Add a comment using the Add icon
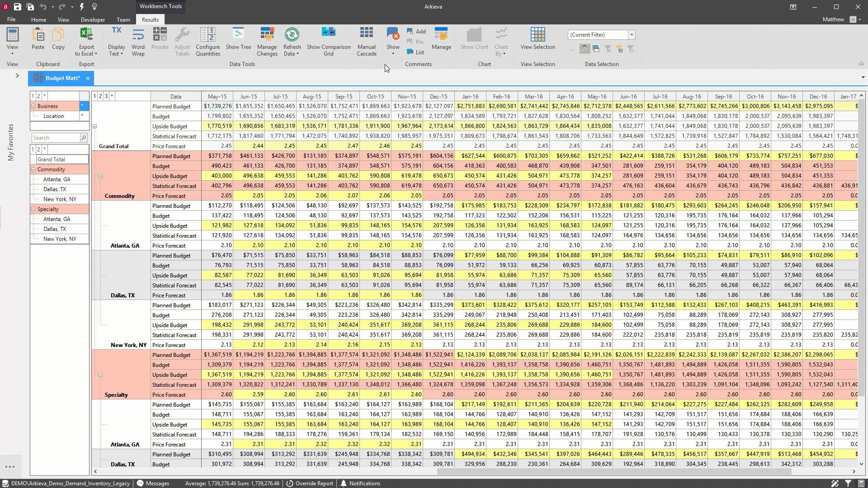The height and width of the screenshot is (488, 868). tap(416, 31)
